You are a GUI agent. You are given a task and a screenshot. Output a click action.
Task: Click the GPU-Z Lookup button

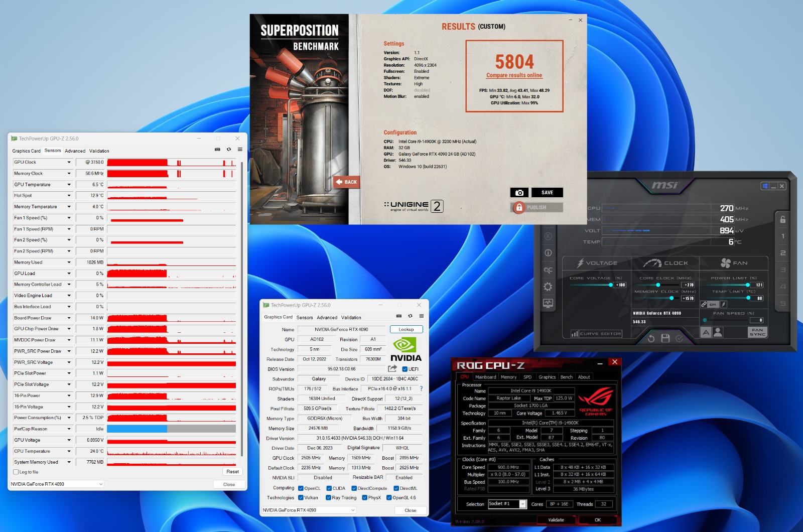[x=406, y=329]
